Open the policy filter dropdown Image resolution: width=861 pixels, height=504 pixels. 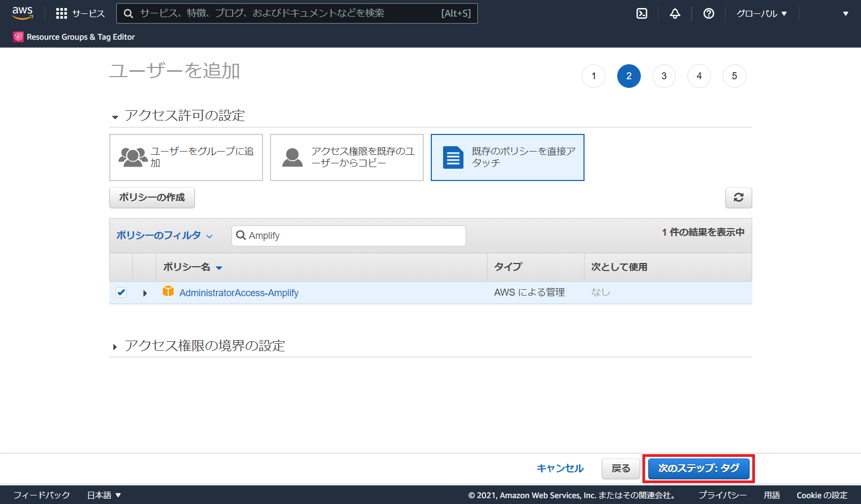coord(164,236)
